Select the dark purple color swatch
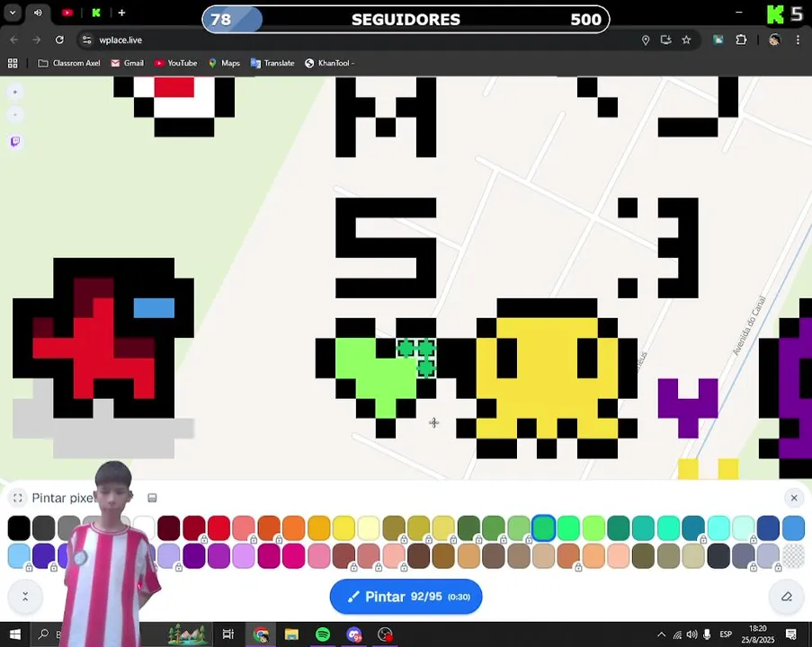812x647 pixels. (193, 556)
